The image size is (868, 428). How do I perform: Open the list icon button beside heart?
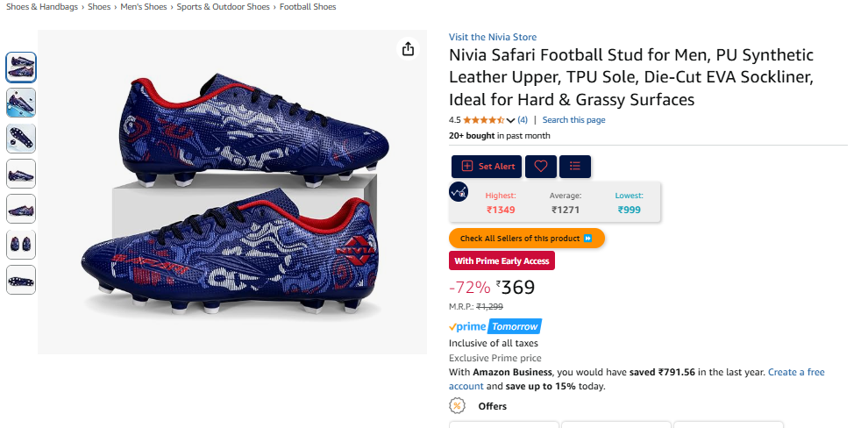tap(575, 167)
